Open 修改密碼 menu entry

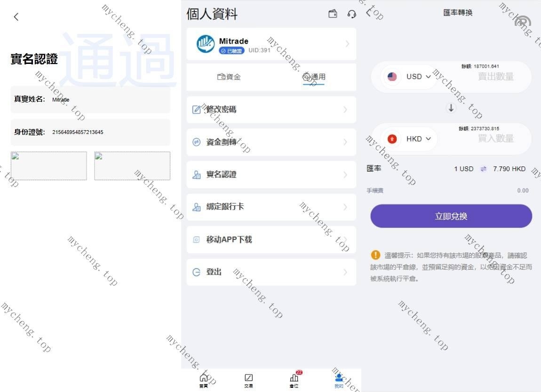pyautogui.click(x=271, y=110)
